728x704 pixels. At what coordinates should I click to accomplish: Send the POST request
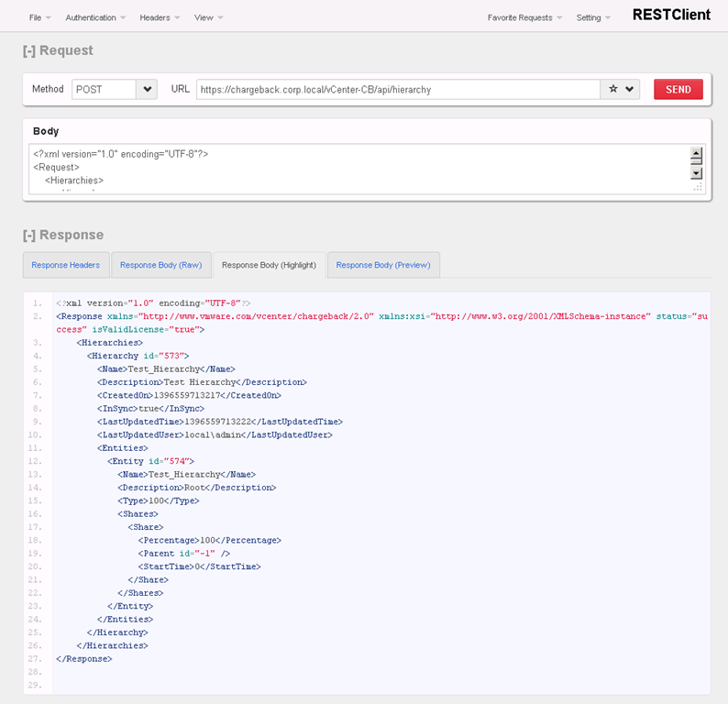tap(678, 90)
